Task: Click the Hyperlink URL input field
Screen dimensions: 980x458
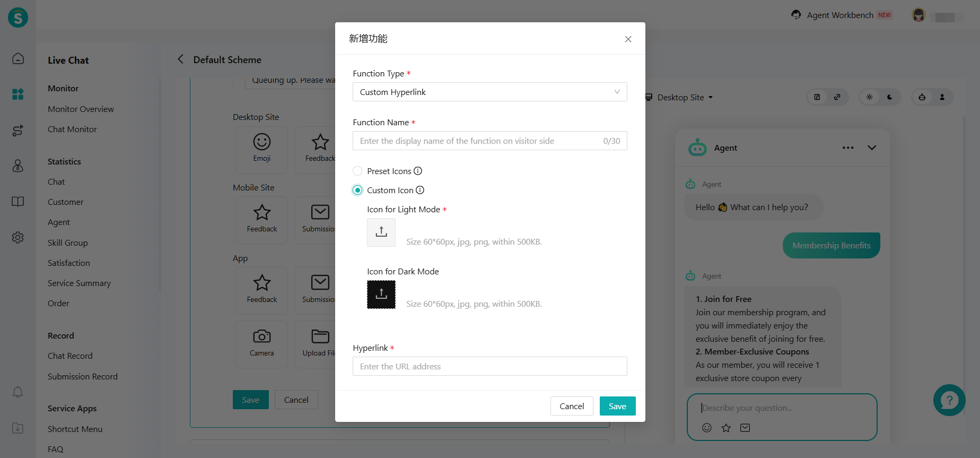Action: 489,366
